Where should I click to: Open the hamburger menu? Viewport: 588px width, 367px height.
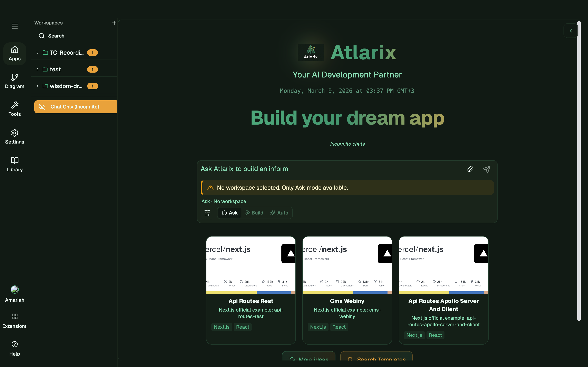(x=14, y=26)
